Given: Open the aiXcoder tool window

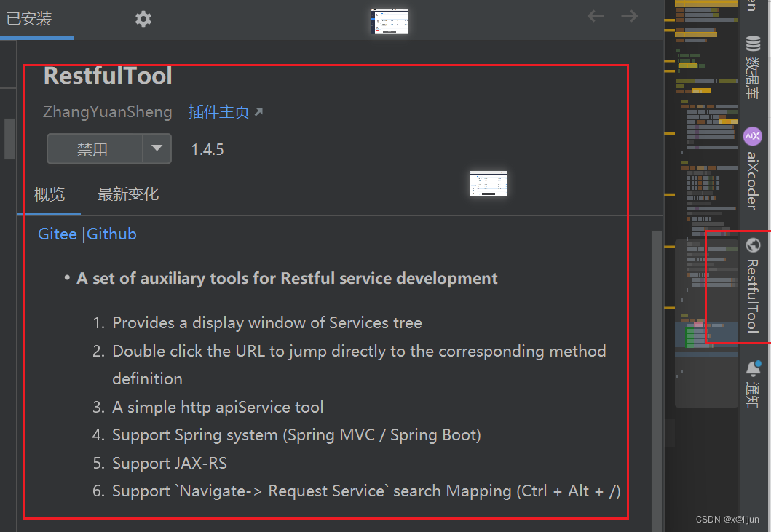Looking at the screenshot, I should click(x=753, y=169).
